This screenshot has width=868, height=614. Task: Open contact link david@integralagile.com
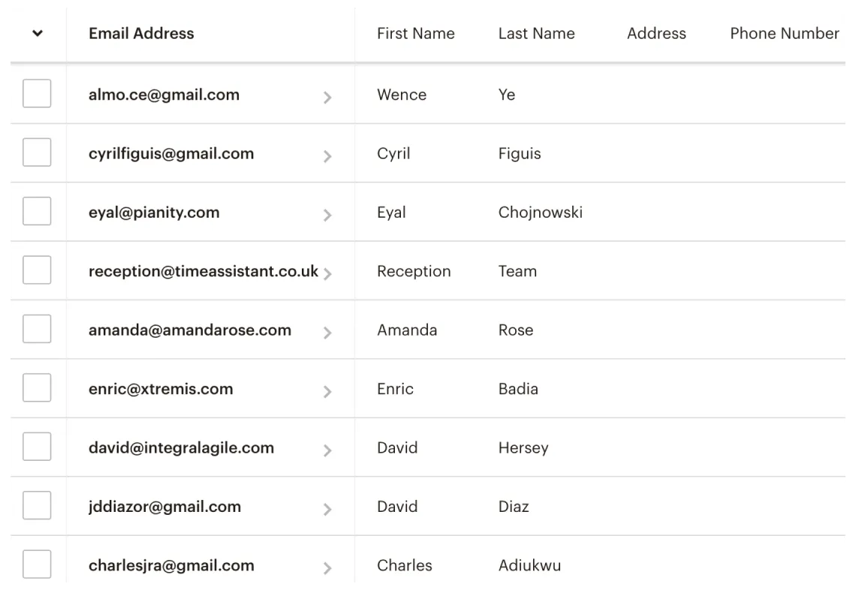click(181, 448)
